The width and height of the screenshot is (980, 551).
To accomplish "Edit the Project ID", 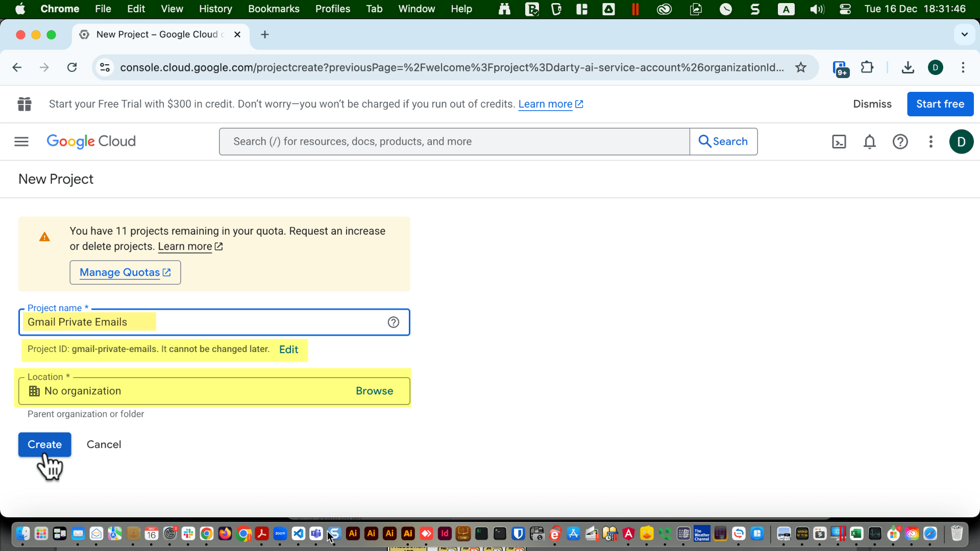I will (288, 349).
